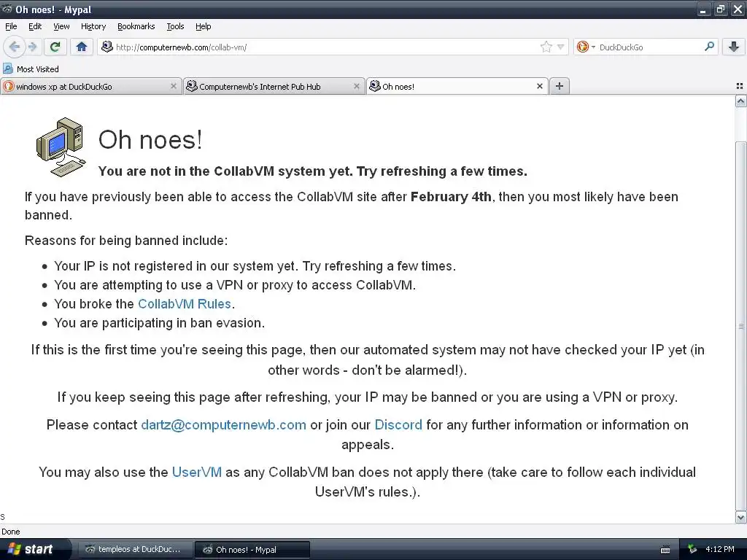Click the dartz@computernewb.com email link
The height and width of the screenshot is (560, 747).
pyautogui.click(x=223, y=425)
